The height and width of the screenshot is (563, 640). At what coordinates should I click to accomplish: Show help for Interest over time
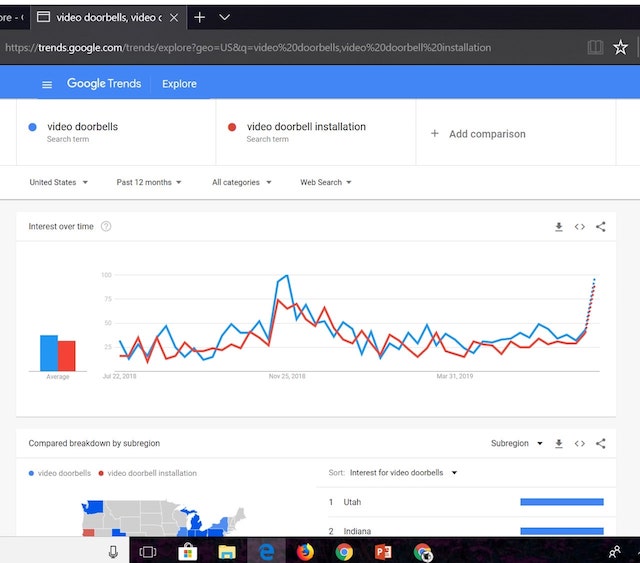106,226
